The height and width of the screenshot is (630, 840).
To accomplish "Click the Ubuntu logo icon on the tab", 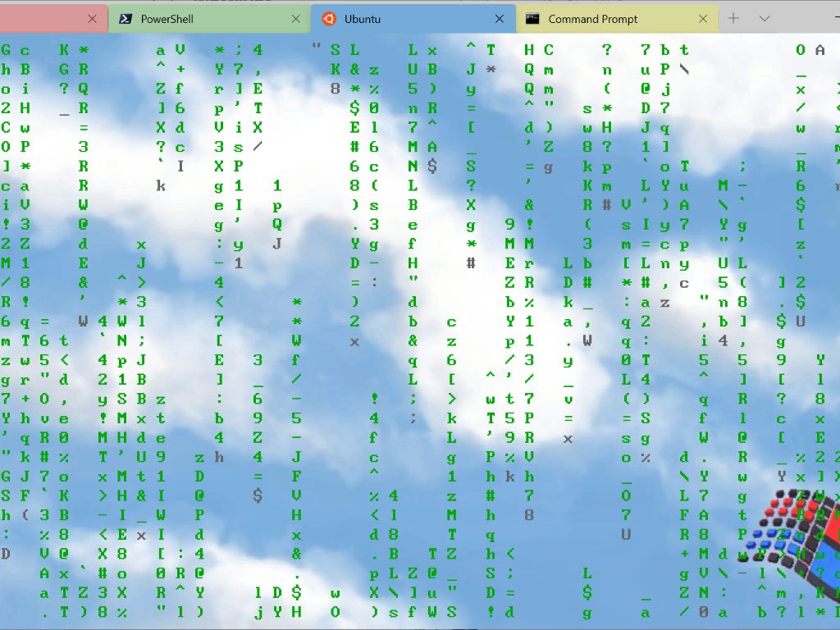I will [x=328, y=19].
